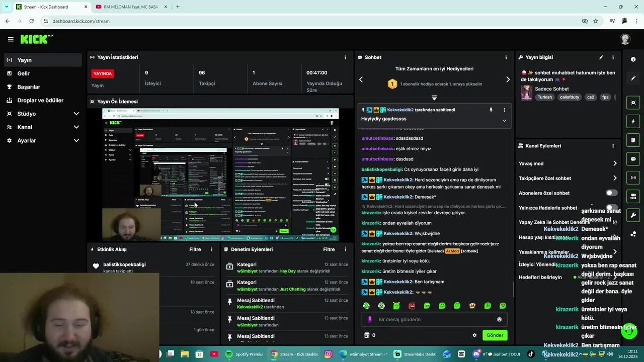Insert the red angry emote

412,306
